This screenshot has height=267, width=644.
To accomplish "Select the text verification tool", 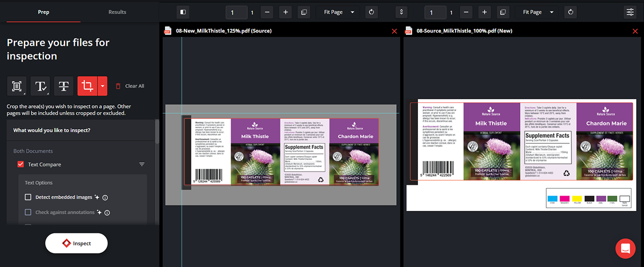I will [x=40, y=86].
